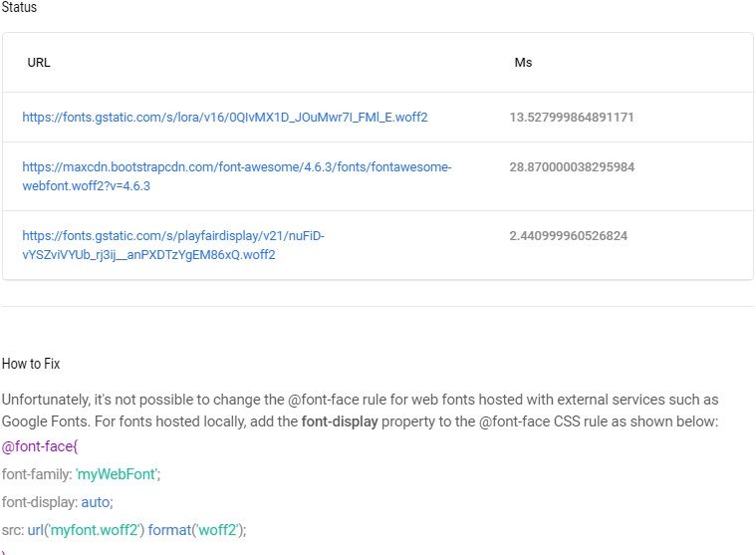
Task: Select the 13.527999864891171 ms value
Action: [572, 118]
